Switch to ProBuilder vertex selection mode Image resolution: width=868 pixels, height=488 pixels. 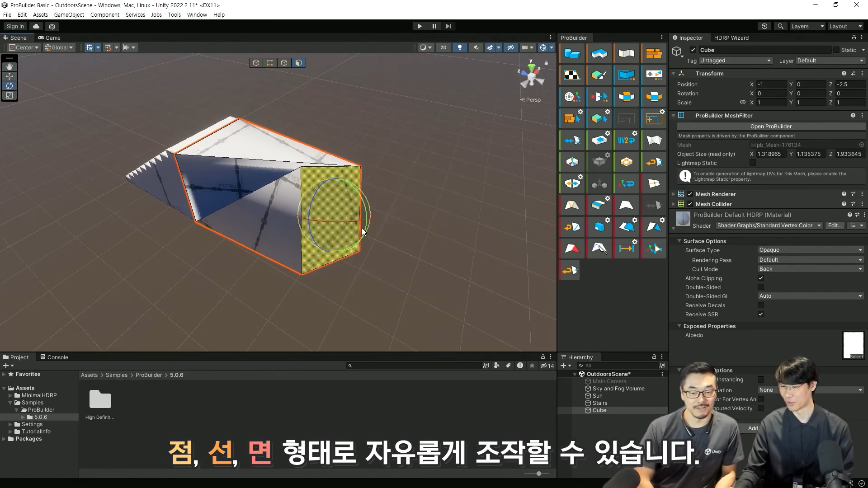[x=270, y=63]
